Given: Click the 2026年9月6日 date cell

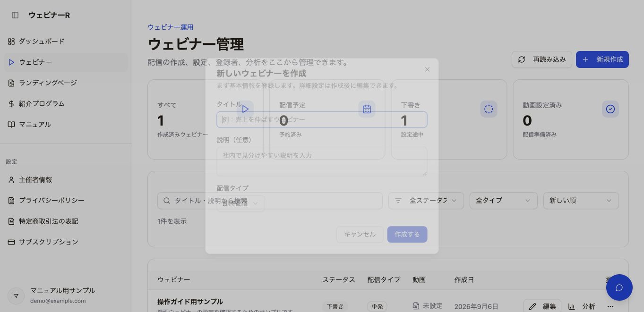Looking at the screenshot, I should pos(476,306).
